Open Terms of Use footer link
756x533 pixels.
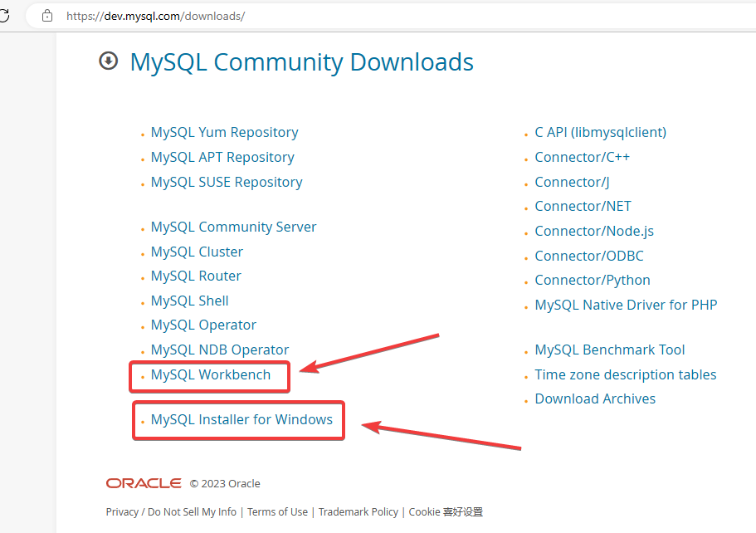(x=277, y=511)
